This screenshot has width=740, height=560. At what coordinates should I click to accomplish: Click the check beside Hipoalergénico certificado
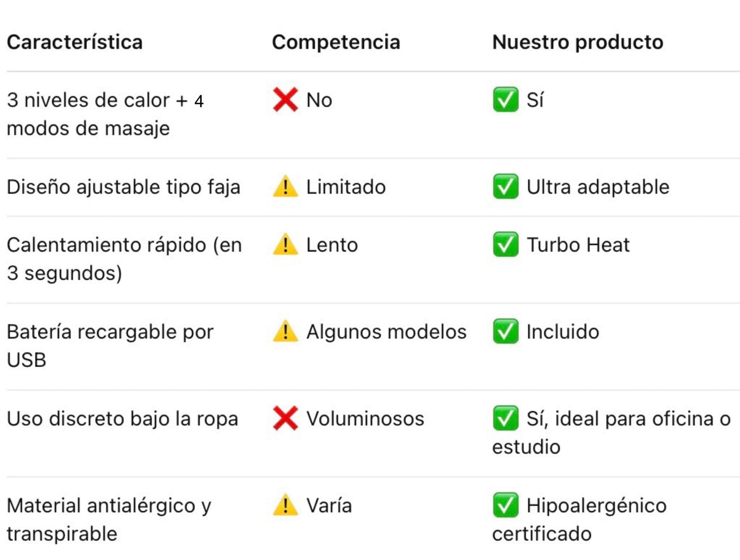coord(505,505)
